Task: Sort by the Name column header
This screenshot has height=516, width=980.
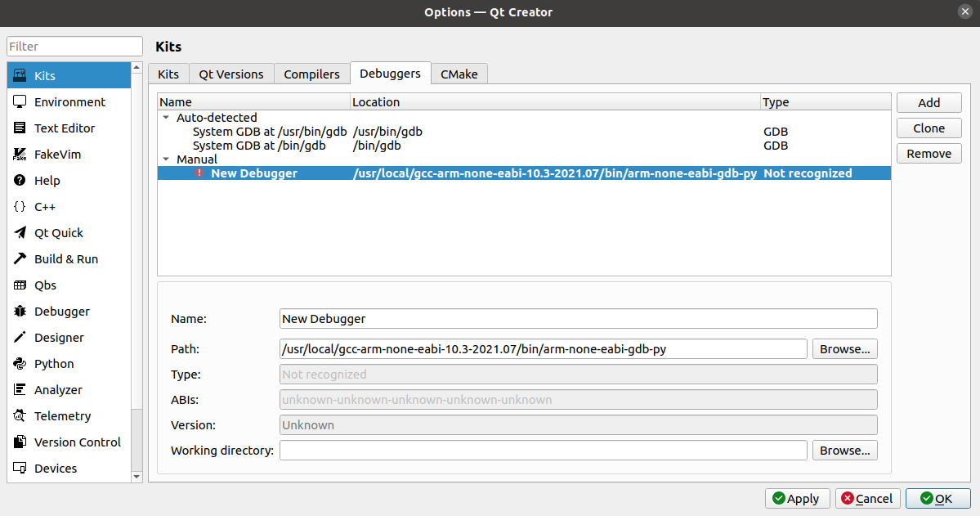Action: coord(253,102)
